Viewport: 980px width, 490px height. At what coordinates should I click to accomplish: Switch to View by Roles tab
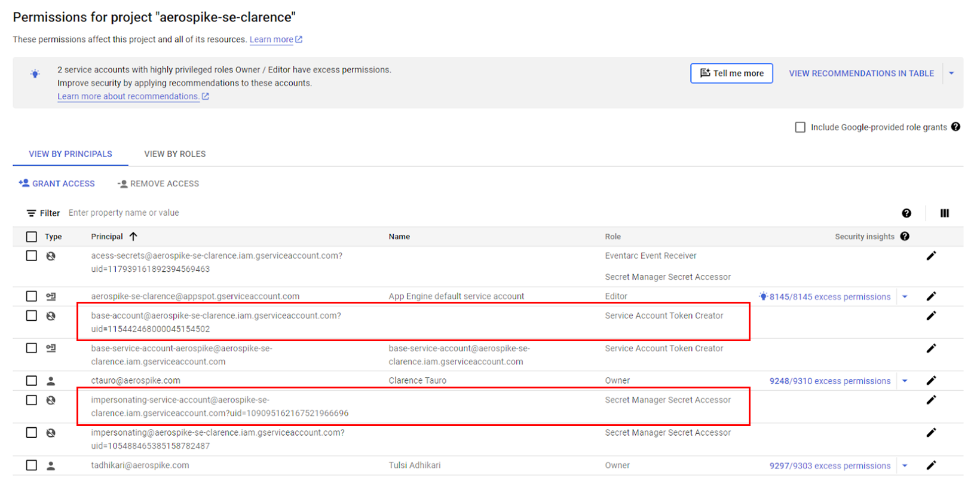(x=175, y=154)
